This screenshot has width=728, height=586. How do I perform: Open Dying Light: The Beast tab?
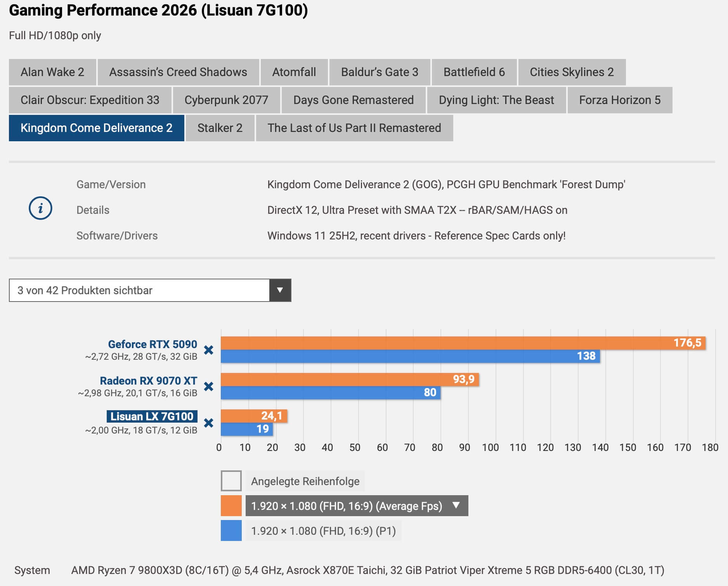496,100
